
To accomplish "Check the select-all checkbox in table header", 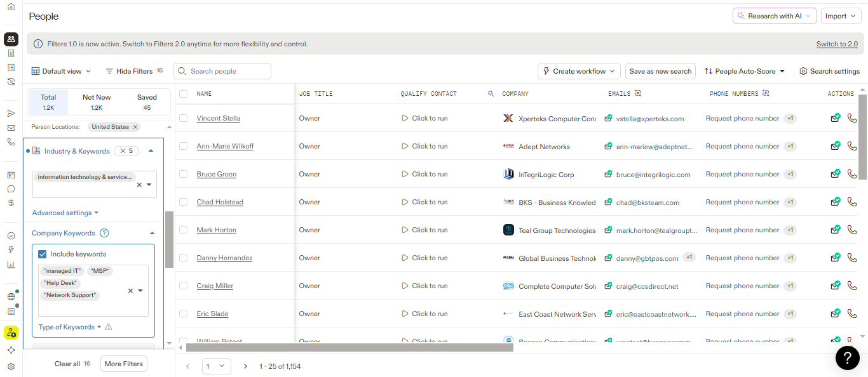I will pyautogui.click(x=184, y=94).
